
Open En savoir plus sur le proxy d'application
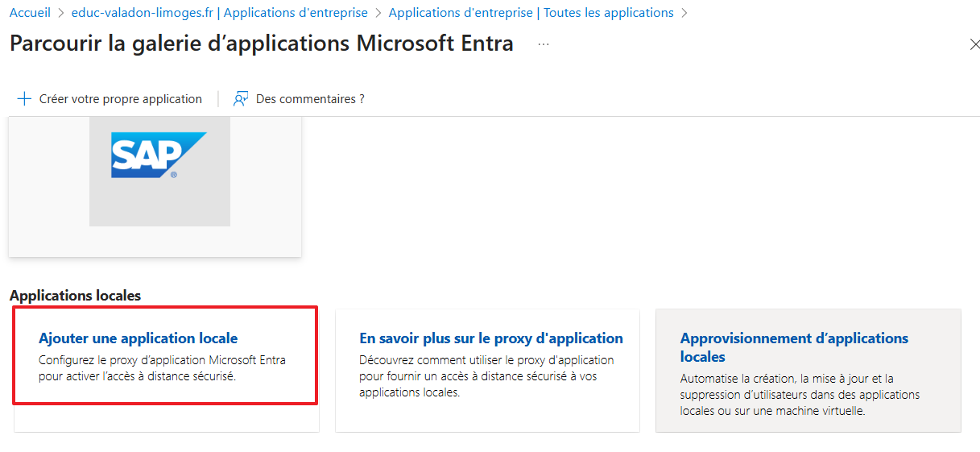pyautogui.click(x=491, y=338)
